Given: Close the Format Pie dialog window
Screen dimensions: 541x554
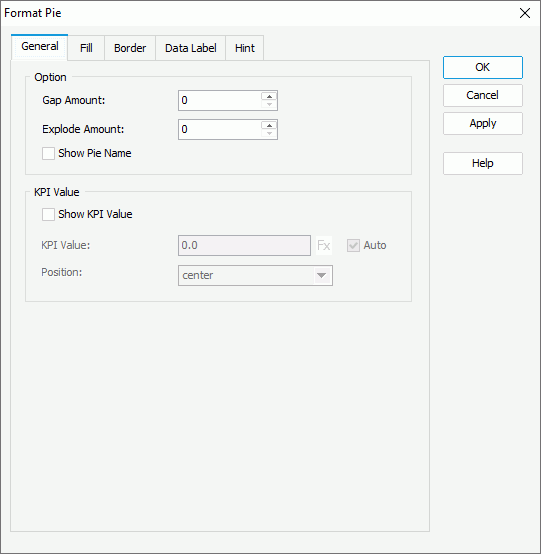Looking at the screenshot, I should click(x=525, y=13).
